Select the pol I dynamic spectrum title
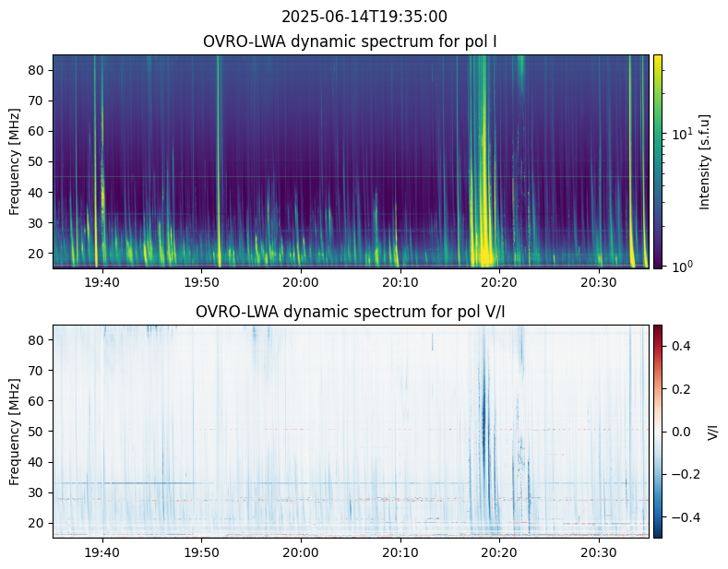The height and width of the screenshot is (569, 728). coord(350,41)
